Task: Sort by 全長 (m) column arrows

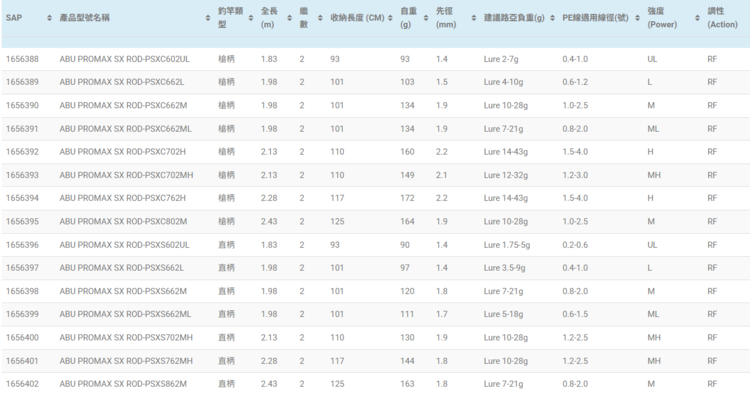Action: (x=289, y=18)
